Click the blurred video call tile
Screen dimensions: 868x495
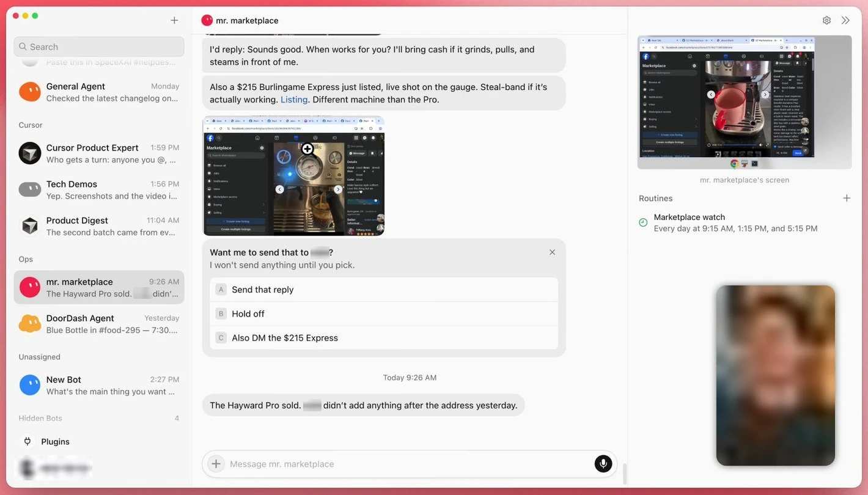776,375
